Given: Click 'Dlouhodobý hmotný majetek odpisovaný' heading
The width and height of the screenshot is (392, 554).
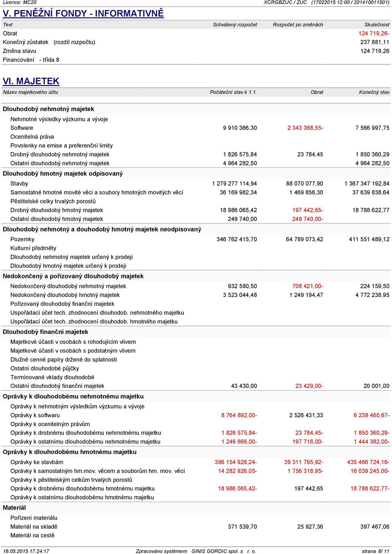Looking at the screenshot, I should point(62,174).
